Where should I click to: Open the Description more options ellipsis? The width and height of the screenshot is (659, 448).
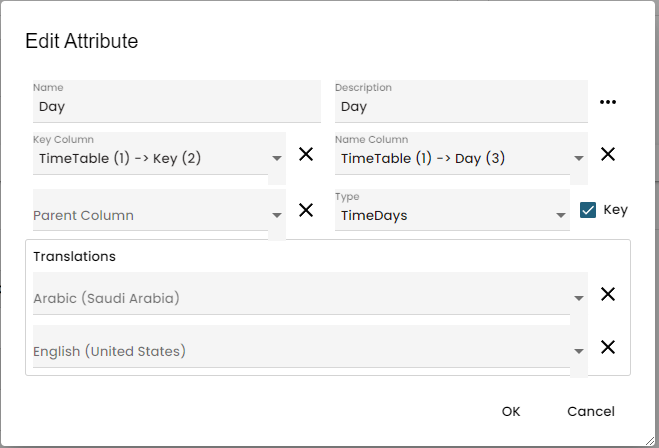click(608, 102)
